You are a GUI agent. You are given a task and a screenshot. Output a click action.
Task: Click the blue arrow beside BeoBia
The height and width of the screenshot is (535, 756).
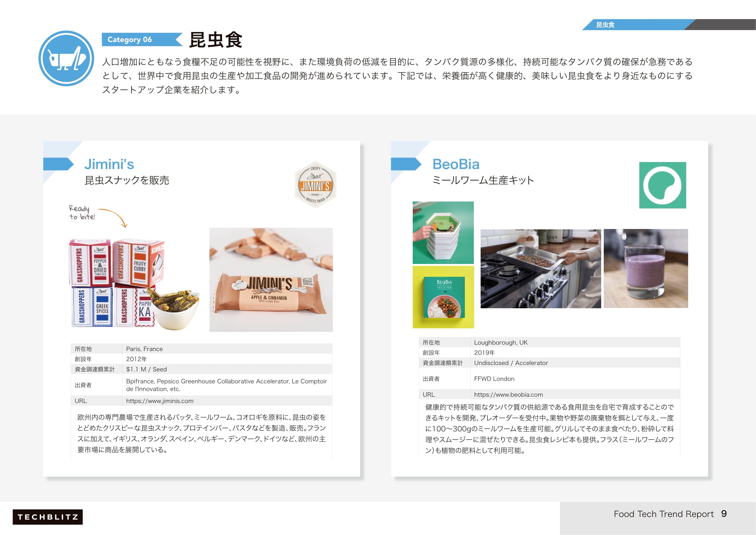[406, 164]
